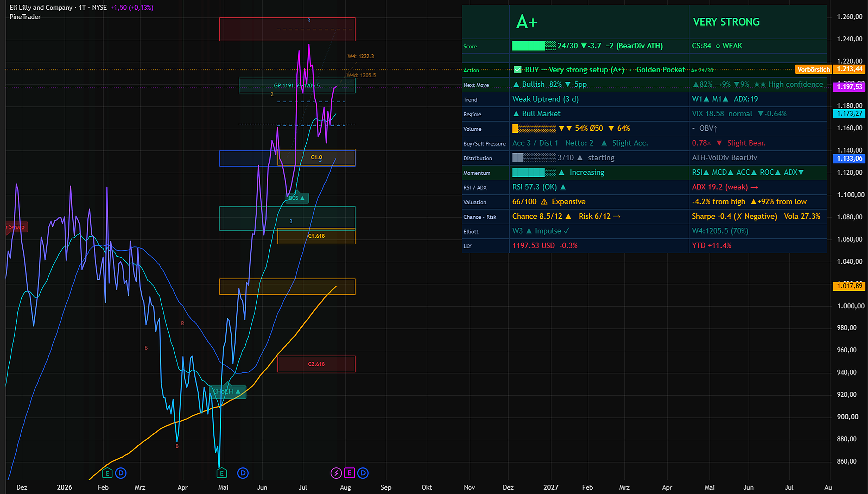Click the 66/100 Expensive valuation cell
The height and width of the screenshot is (494, 868).
click(x=599, y=201)
